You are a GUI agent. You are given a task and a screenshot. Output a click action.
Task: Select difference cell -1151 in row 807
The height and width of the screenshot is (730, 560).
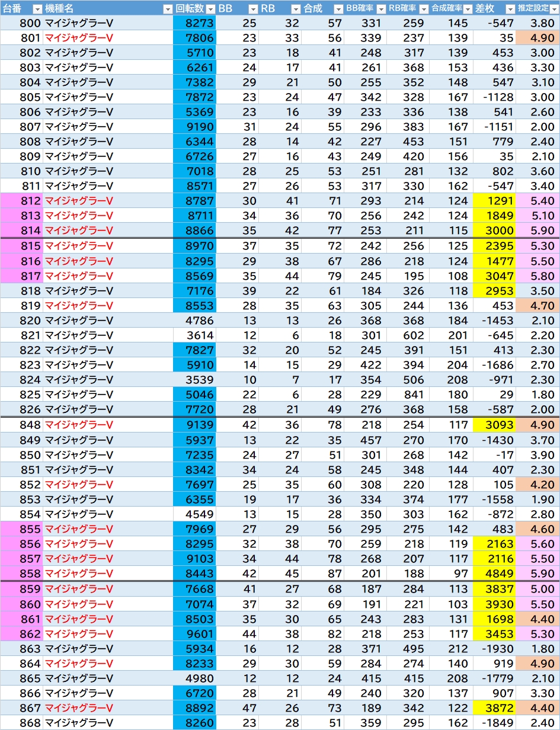(494, 127)
